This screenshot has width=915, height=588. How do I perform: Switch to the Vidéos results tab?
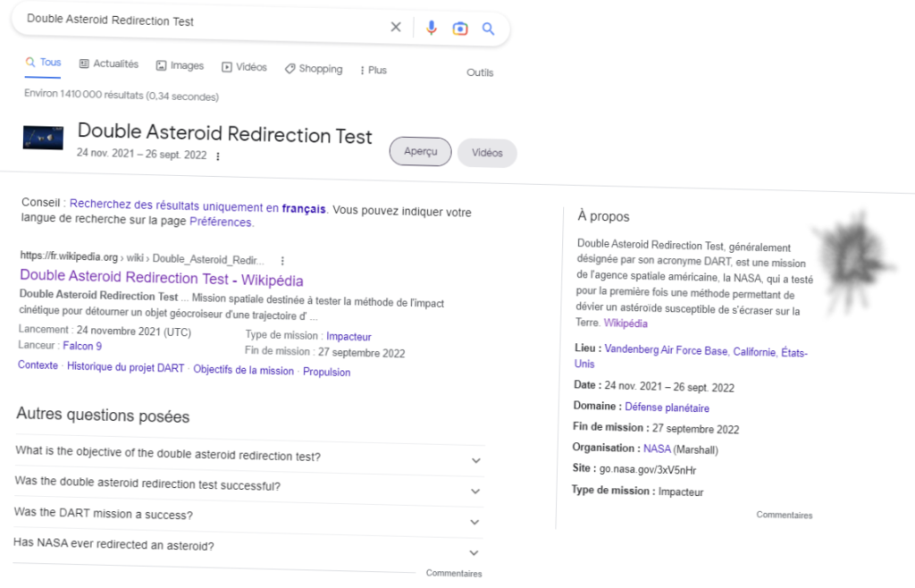point(245,67)
